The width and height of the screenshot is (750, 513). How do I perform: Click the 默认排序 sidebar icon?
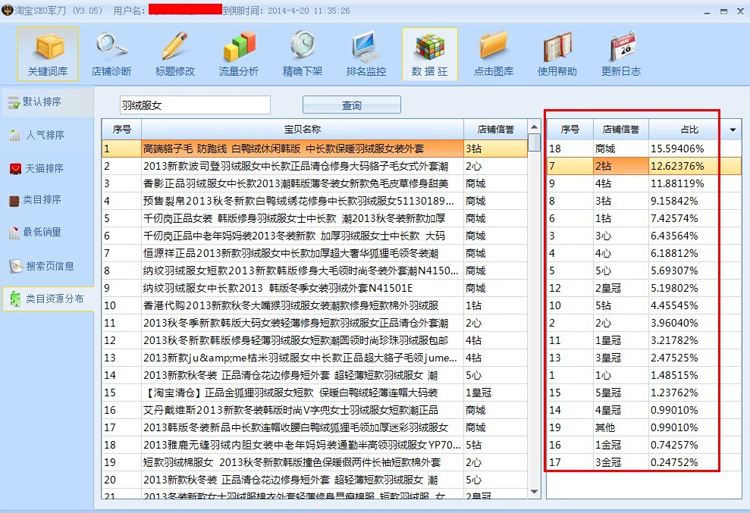[14, 102]
